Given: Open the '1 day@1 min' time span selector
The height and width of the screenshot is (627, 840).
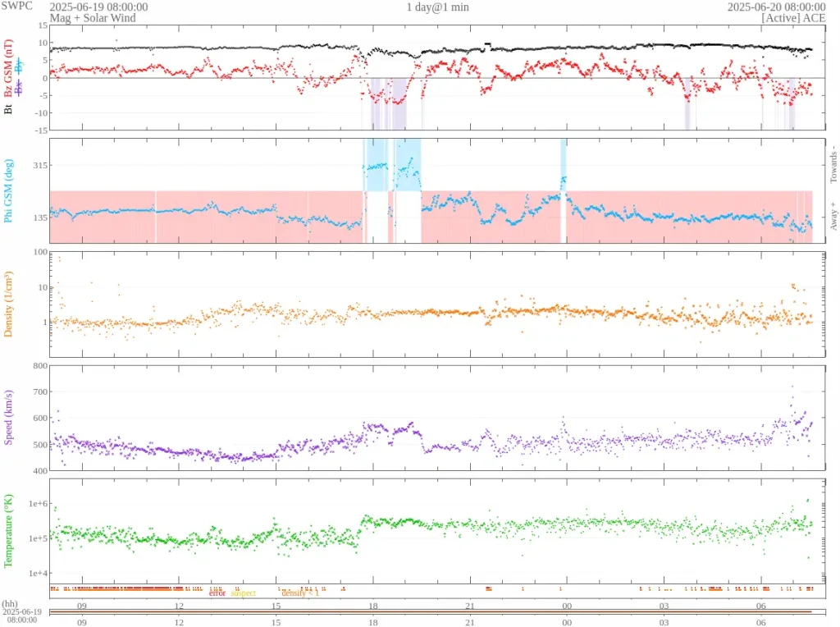Looking at the screenshot, I should 437,7.
